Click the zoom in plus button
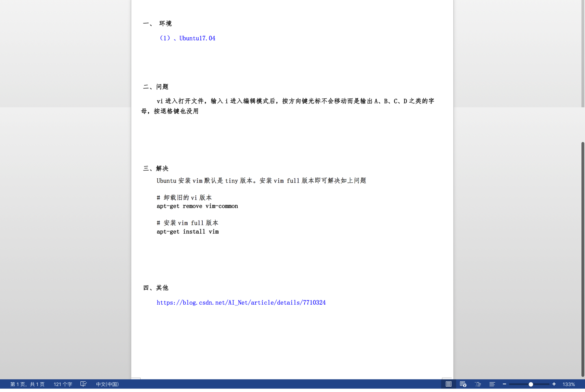 coord(554,384)
